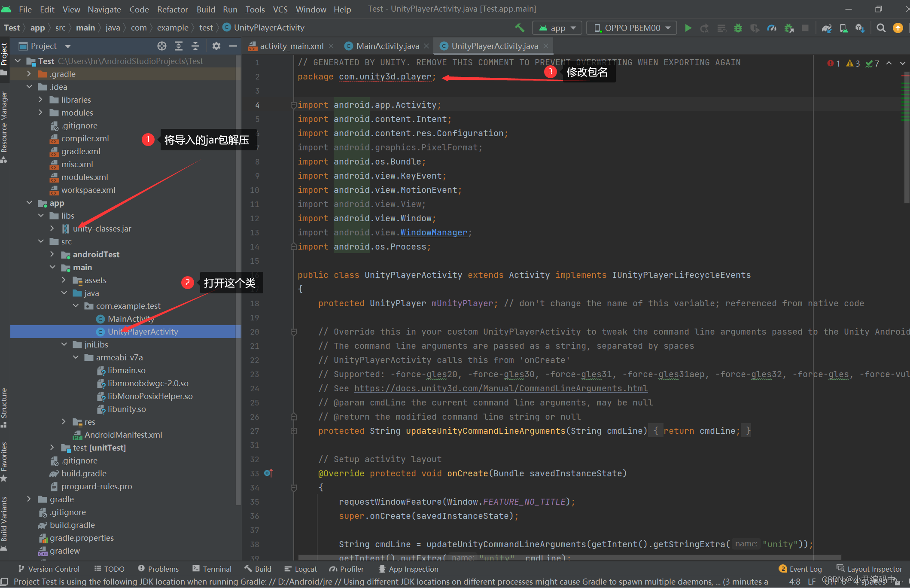Open Project panel settings gear
910x588 pixels.
click(216, 46)
